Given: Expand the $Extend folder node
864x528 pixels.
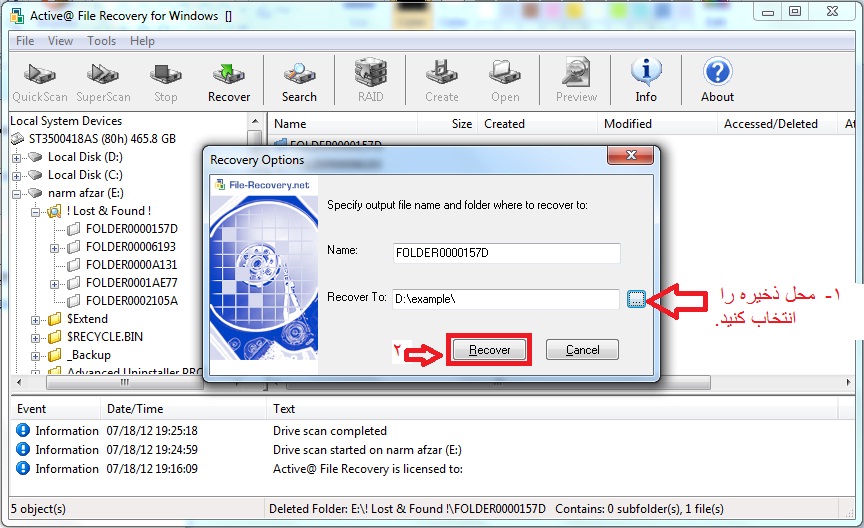Looking at the screenshot, I should coord(35,320).
